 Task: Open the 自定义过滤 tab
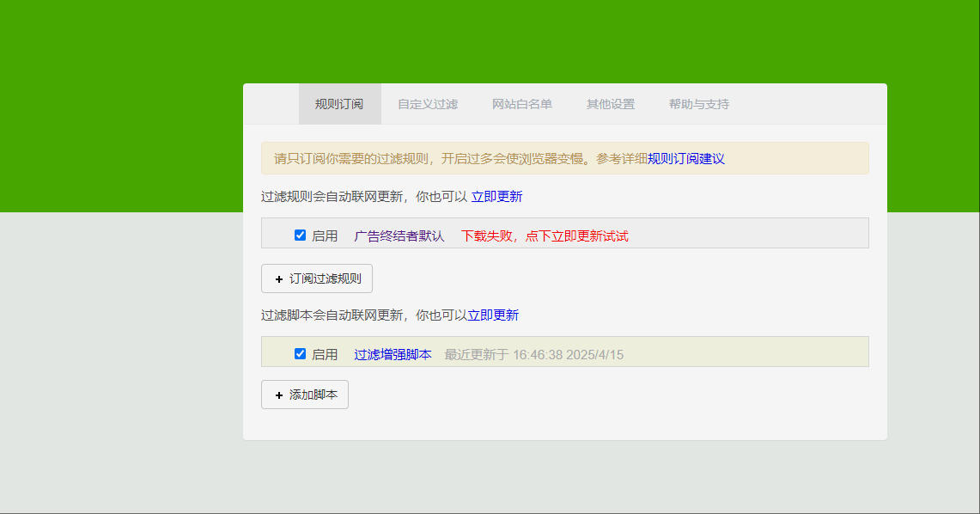tap(428, 104)
